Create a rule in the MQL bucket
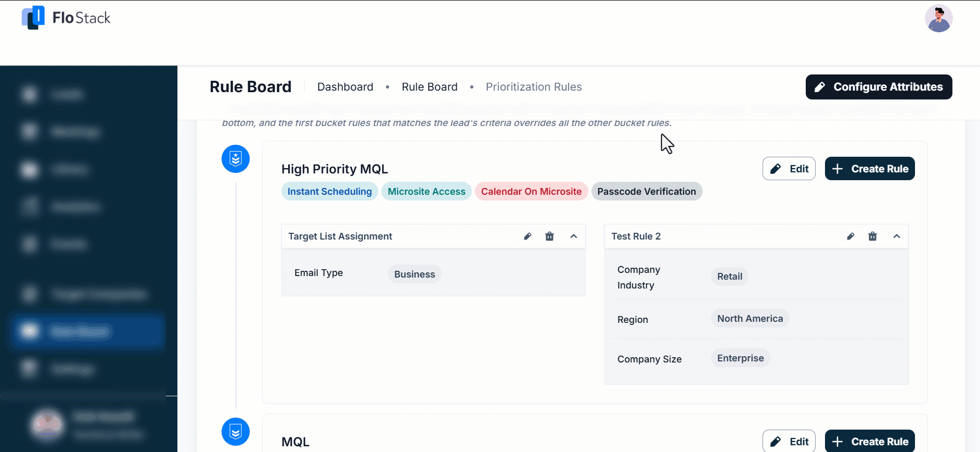The image size is (980, 452). click(870, 442)
